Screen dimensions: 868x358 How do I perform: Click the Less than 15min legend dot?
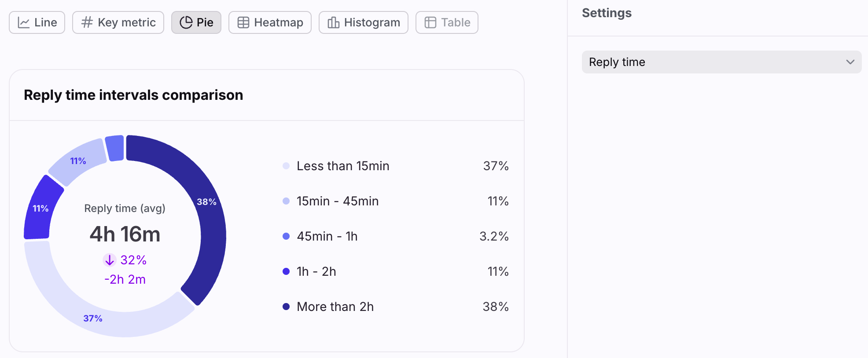[x=286, y=166]
